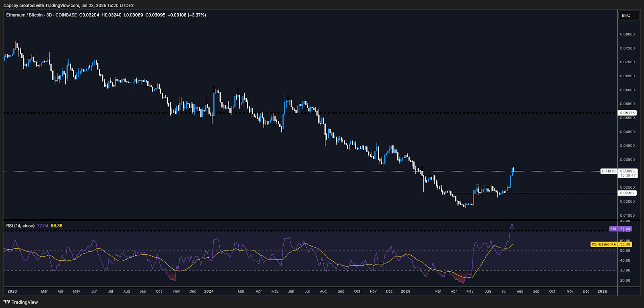
Task: Click the ETHBTC price line label
Action: point(609,171)
